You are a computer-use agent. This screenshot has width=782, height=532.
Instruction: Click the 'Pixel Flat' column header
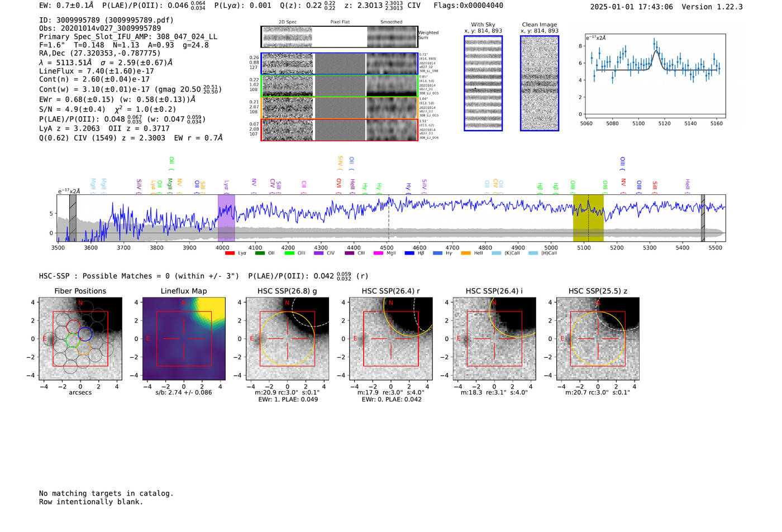(340, 22)
